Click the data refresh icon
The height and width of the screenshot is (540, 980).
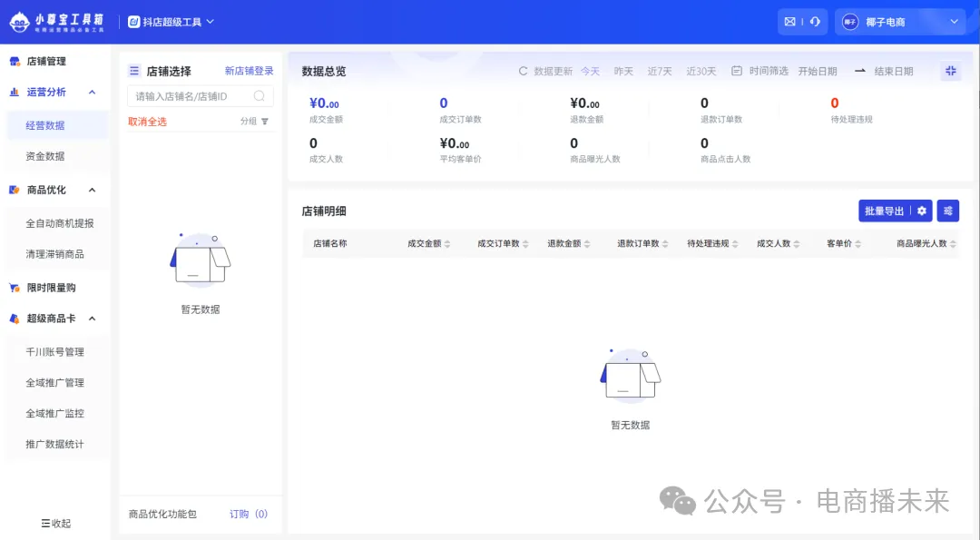click(x=523, y=71)
